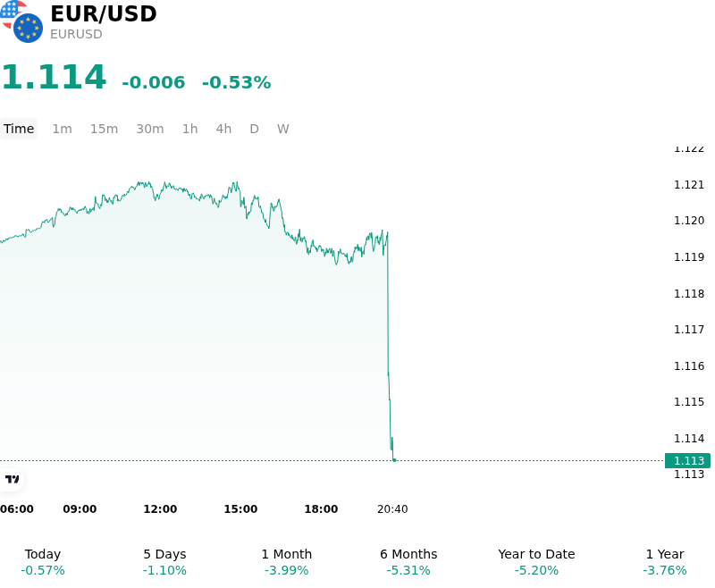The width and height of the screenshot is (715, 588).
Task: Show 1 Year performance range
Action: click(x=665, y=562)
